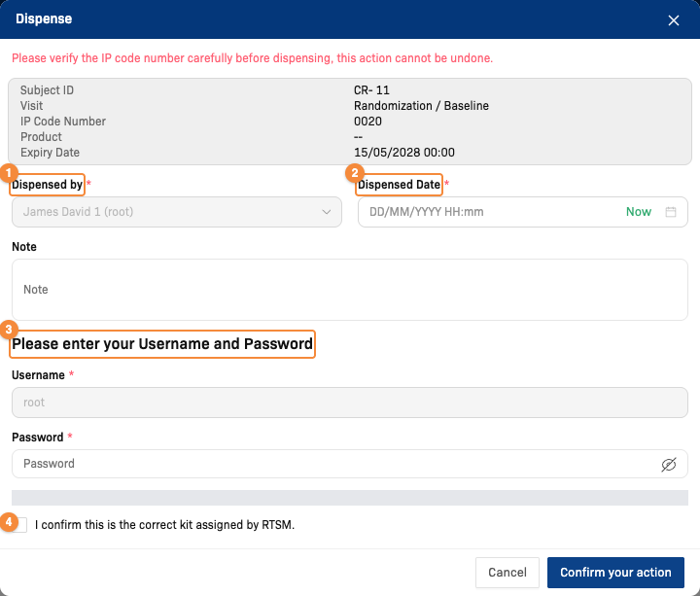The height and width of the screenshot is (596, 700).
Task: Select the IP Code Number value 0020
Action: tap(367, 122)
